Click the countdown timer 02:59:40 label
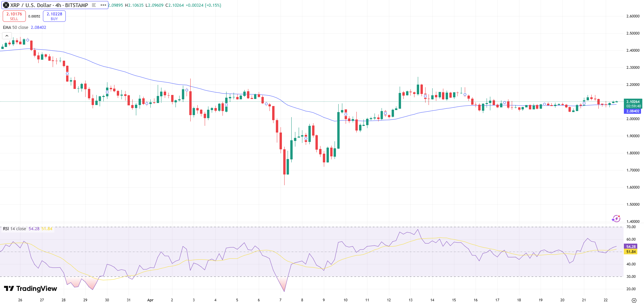644x305 pixels. point(634,106)
